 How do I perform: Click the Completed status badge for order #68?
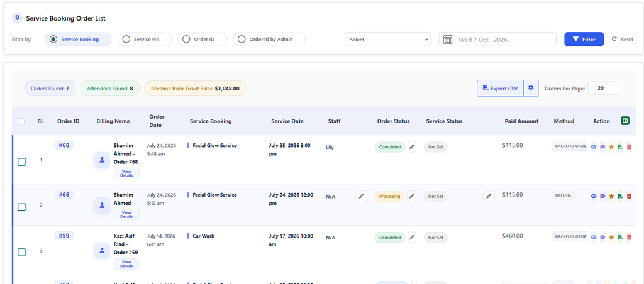point(390,147)
